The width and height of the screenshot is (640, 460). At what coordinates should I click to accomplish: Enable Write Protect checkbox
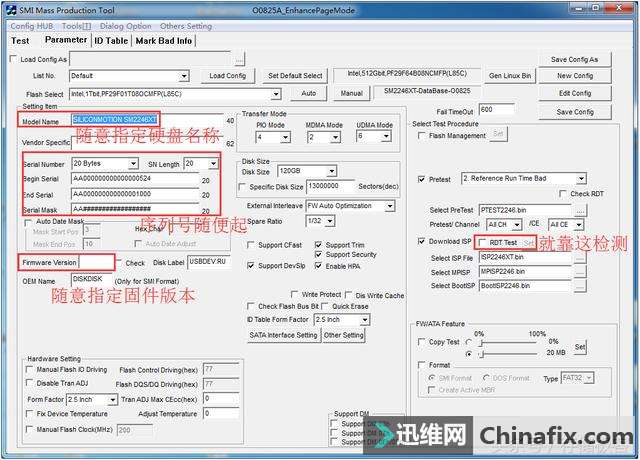tap(294, 294)
